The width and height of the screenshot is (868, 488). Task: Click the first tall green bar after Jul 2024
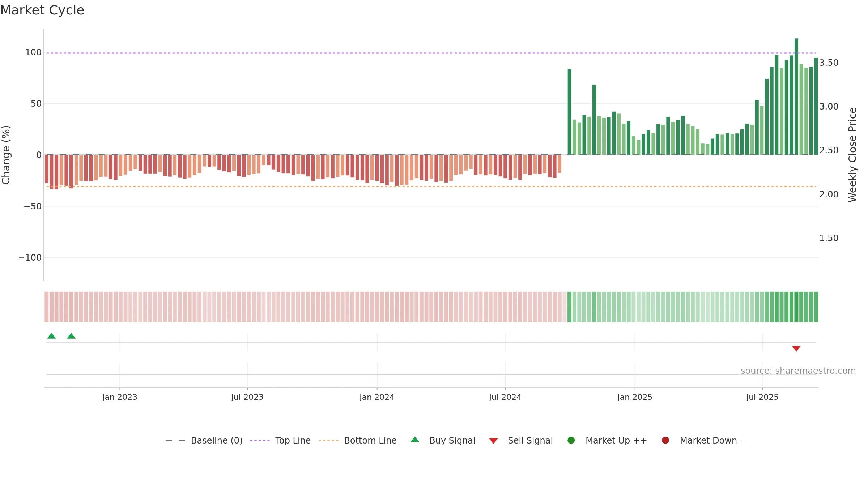pos(569,112)
